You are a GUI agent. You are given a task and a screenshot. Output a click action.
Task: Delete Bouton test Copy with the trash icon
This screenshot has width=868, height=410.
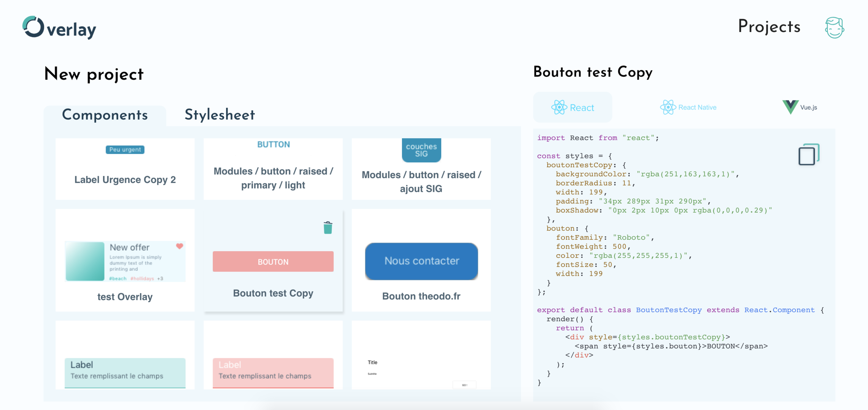tap(328, 228)
